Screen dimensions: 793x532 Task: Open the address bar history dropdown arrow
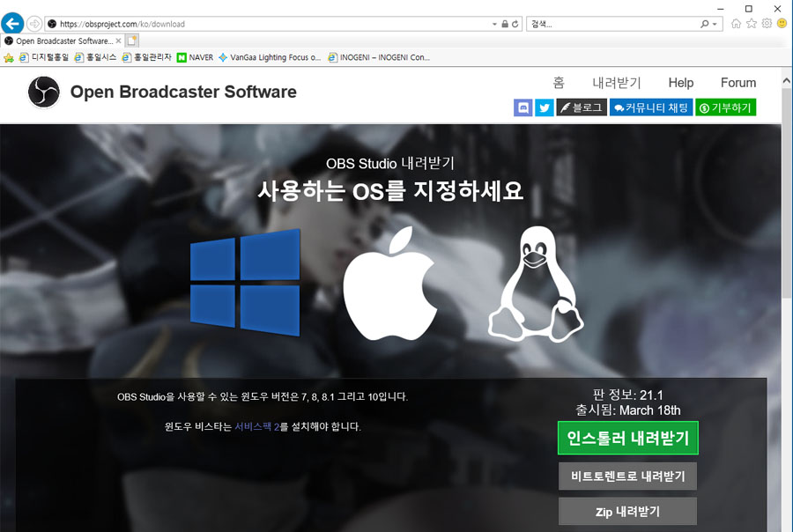(494, 24)
